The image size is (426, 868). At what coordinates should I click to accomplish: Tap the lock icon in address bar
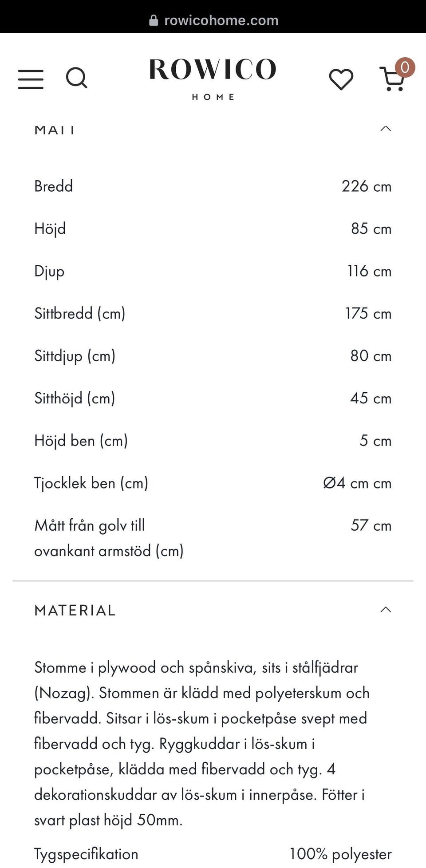154,20
